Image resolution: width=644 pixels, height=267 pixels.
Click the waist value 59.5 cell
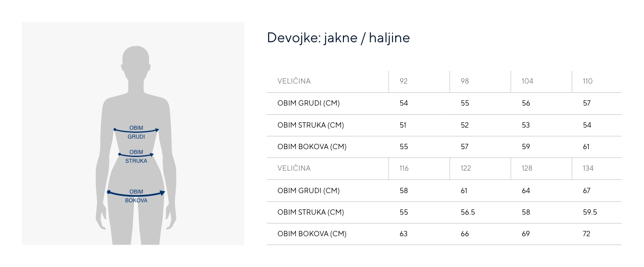pos(590,212)
